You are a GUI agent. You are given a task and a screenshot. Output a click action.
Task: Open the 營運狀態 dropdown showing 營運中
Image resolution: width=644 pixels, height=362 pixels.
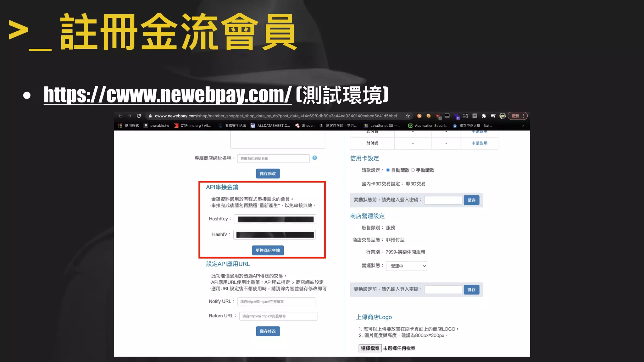(x=407, y=266)
